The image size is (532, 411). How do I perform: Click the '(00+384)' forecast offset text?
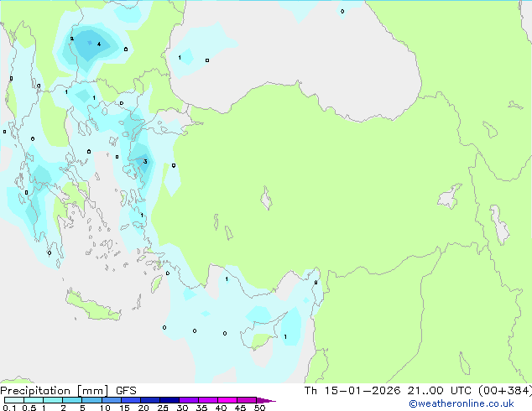(505, 391)
